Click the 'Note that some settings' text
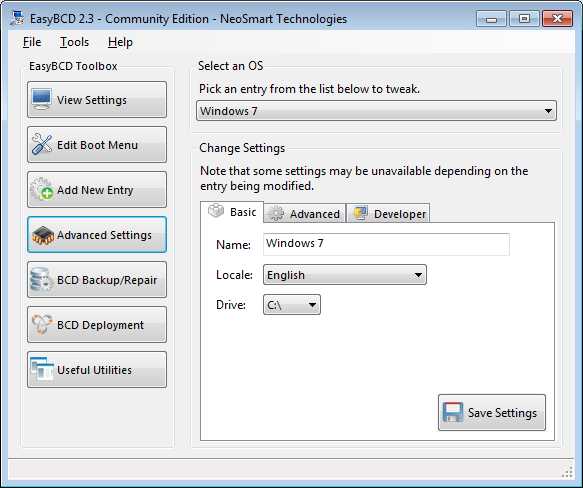The width and height of the screenshot is (583, 488). pyautogui.click(x=364, y=178)
